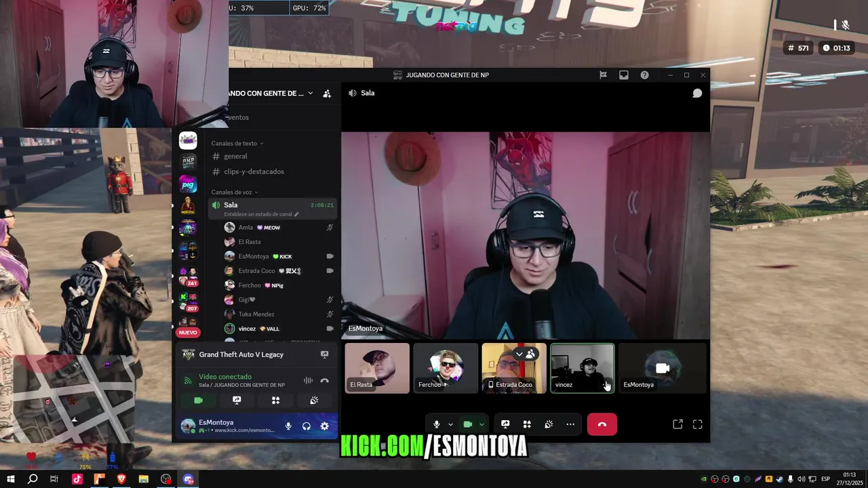Viewport: 868px width, 488px height.
Task: Toggle noise suppression in voice panel
Action: [x=308, y=381]
